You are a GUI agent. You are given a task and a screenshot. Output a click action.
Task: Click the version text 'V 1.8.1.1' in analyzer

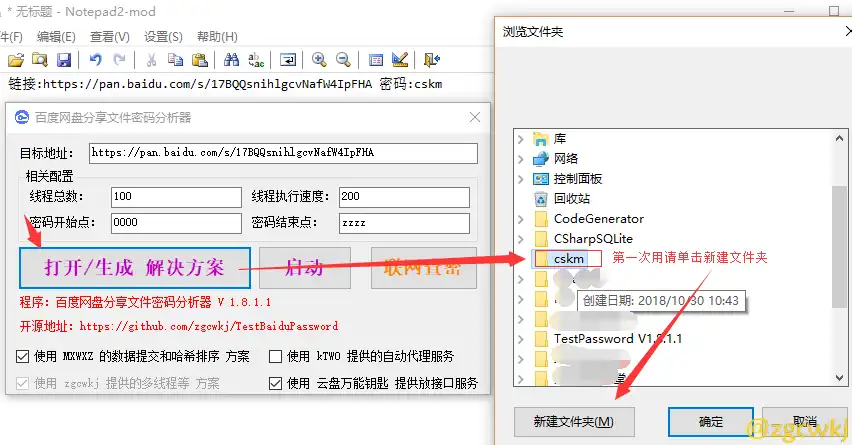244,302
